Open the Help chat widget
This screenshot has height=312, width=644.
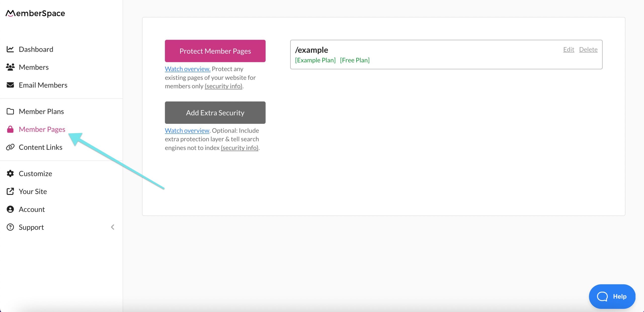(x=612, y=296)
